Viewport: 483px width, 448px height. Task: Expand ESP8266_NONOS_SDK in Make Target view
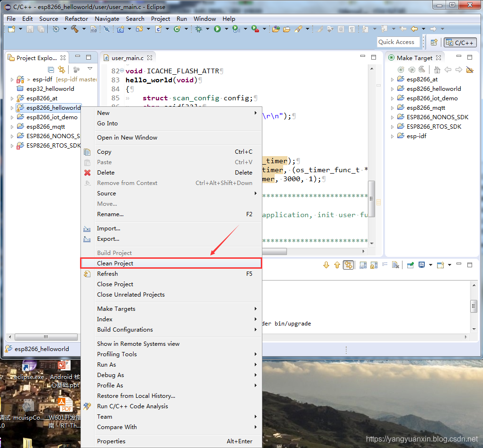click(x=392, y=117)
